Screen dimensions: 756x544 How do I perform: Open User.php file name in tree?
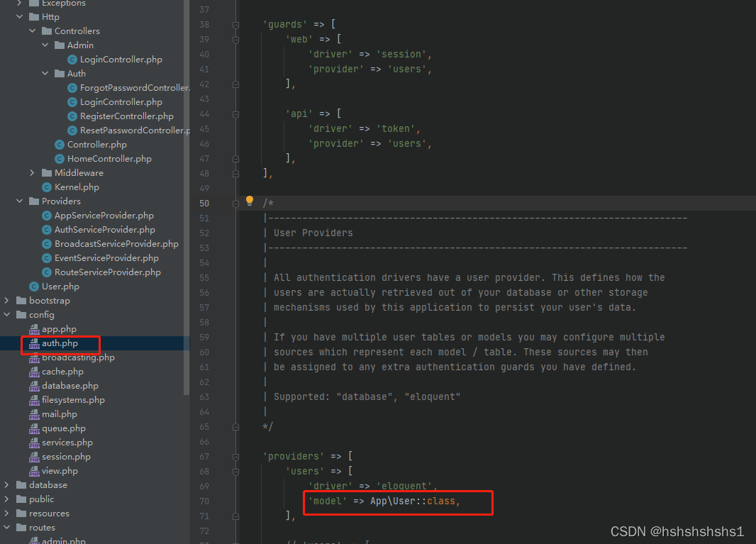pyautogui.click(x=60, y=287)
